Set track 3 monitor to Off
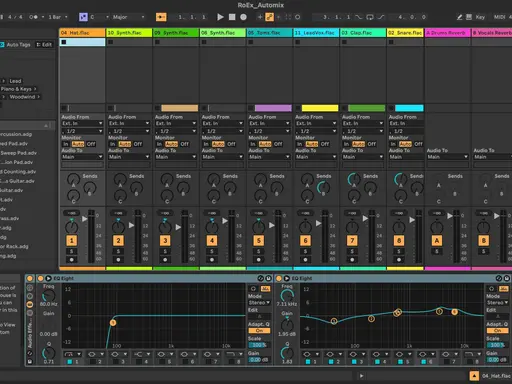Viewport: 512px width, 384px height. (185, 144)
